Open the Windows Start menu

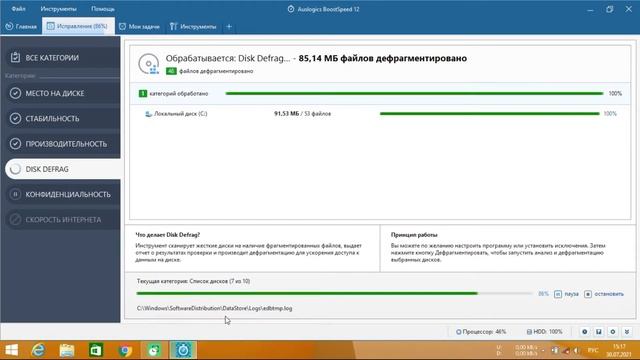pyautogui.click(x=11, y=350)
